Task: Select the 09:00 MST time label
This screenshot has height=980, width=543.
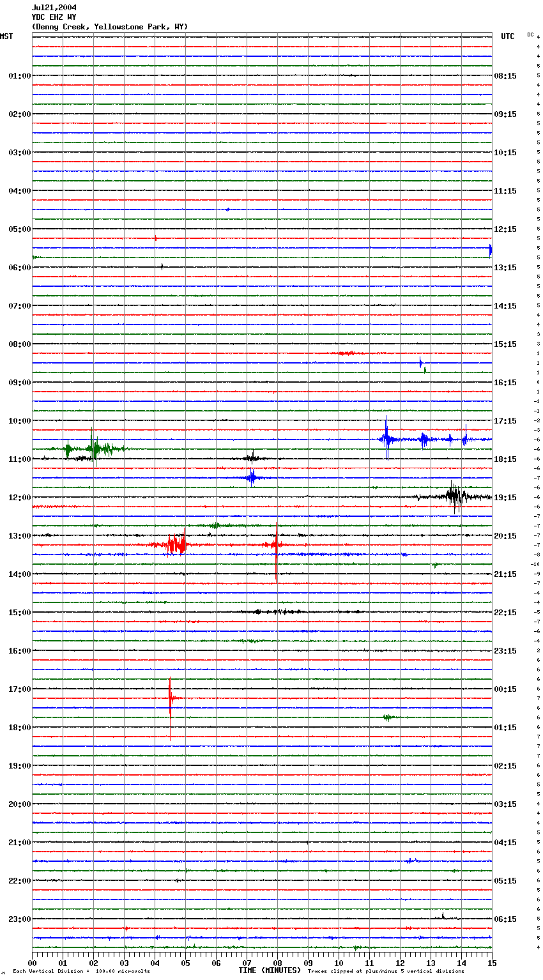Action: [x=20, y=383]
